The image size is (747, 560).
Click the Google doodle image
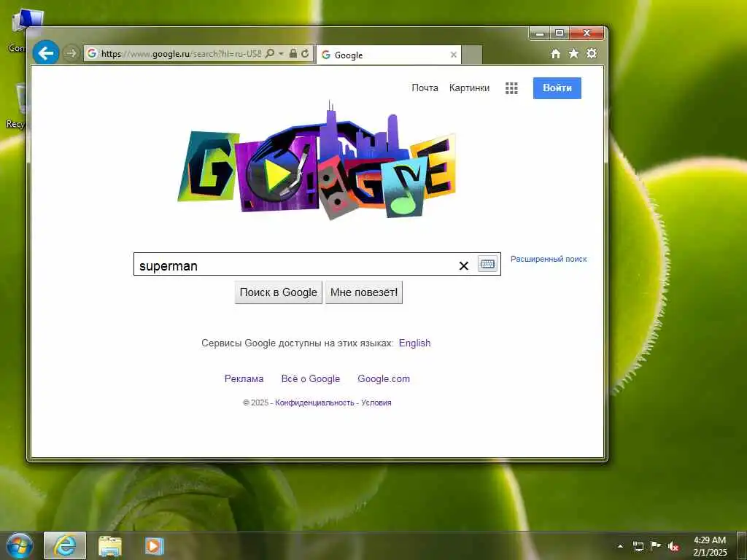[x=317, y=160]
